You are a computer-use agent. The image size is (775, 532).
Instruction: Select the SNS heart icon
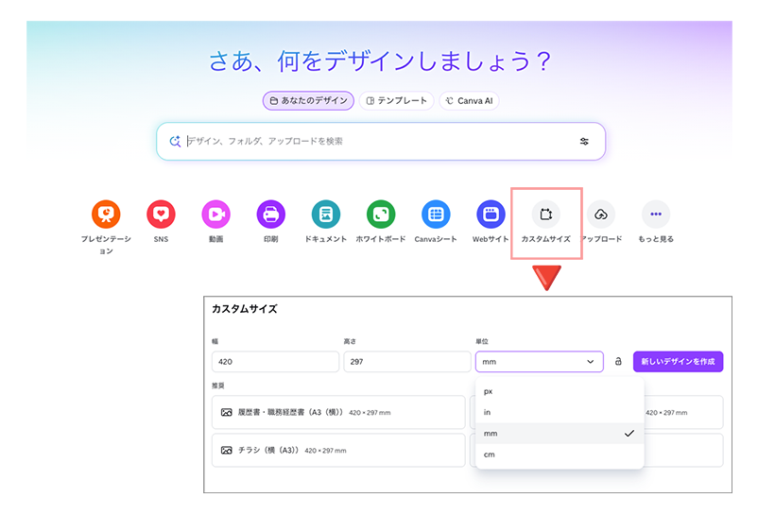click(161, 215)
